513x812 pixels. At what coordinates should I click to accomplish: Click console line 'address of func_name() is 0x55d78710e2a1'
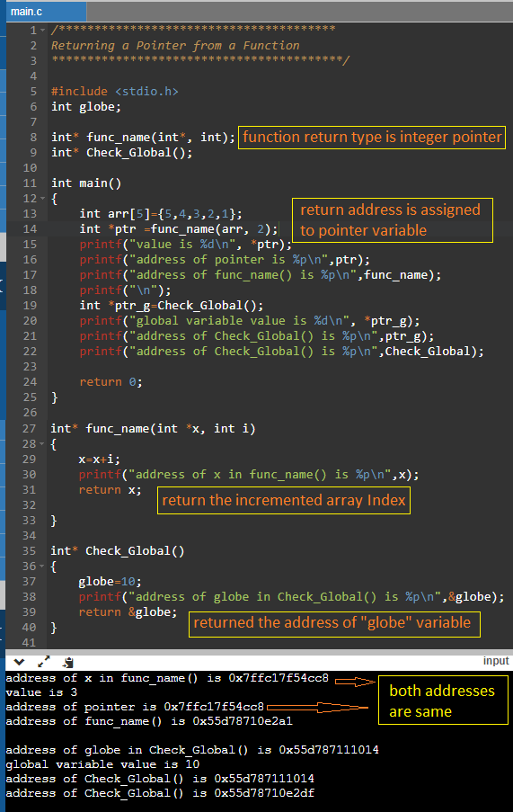[x=149, y=721]
